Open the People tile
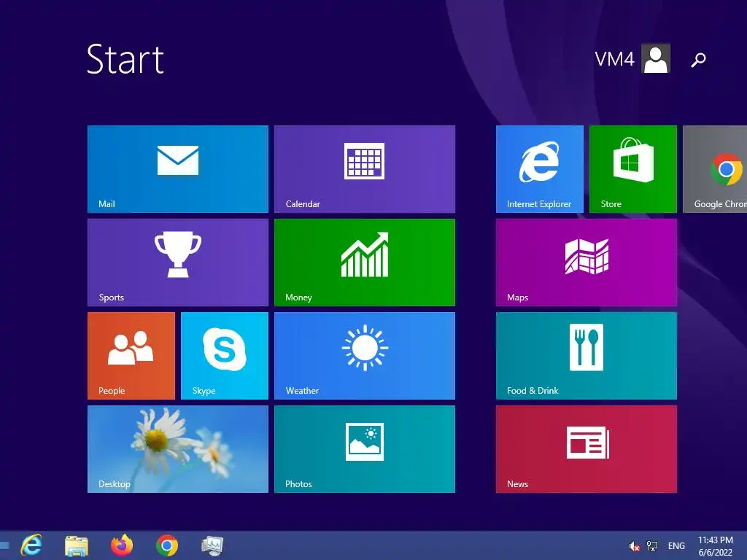The image size is (747, 560). tap(131, 356)
